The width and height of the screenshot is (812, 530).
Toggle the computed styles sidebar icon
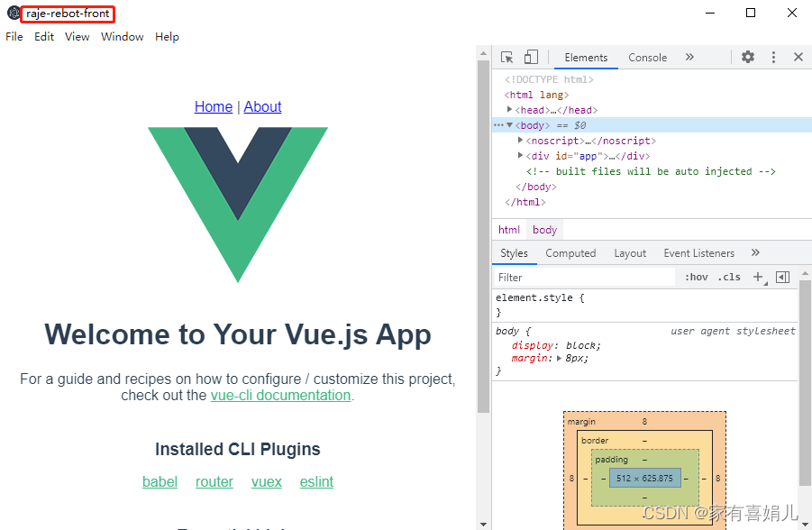pos(782,278)
